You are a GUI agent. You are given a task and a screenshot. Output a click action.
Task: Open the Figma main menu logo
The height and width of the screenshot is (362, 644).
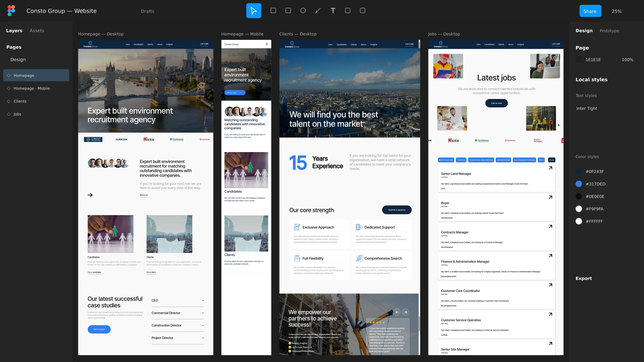(x=11, y=11)
